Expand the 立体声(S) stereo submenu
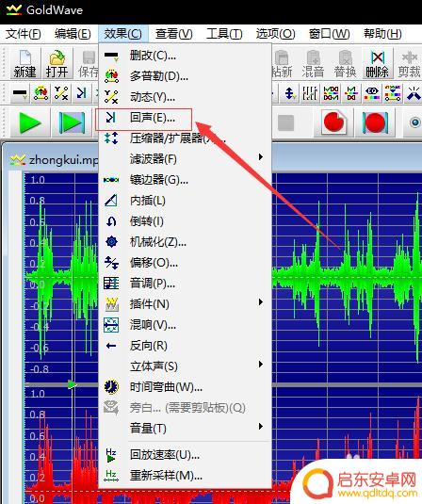The width and height of the screenshot is (422, 504). 185,366
